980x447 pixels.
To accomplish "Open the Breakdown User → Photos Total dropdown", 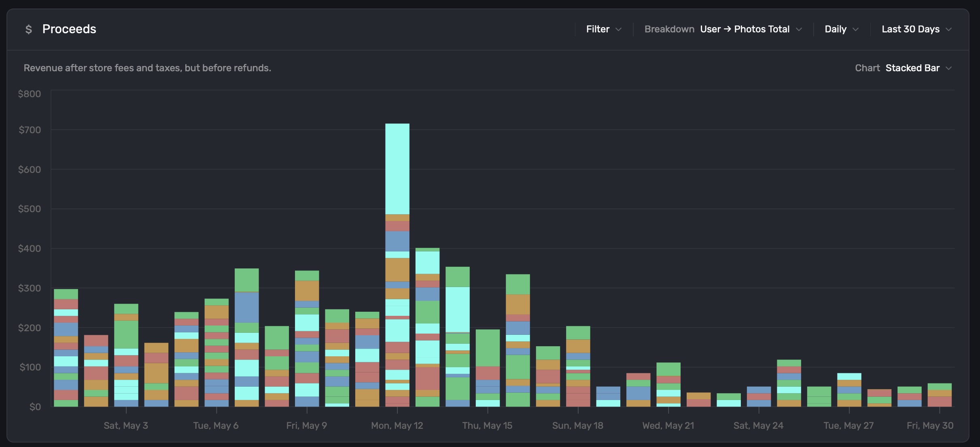I will pyautogui.click(x=745, y=29).
